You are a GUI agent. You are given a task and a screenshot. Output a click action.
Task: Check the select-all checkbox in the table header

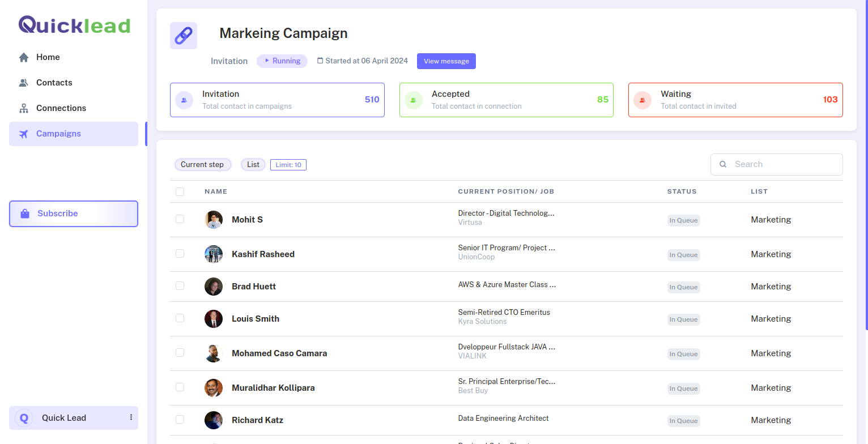pos(180,191)
